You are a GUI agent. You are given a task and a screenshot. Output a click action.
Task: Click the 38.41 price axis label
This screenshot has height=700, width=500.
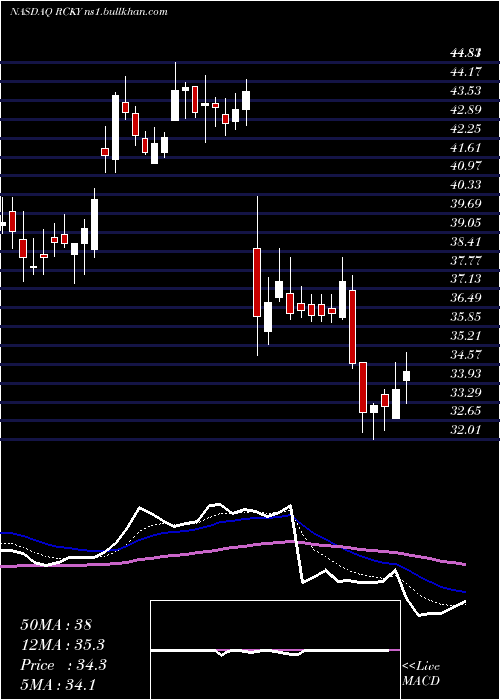pyautogui.click(x=466, y=242)
